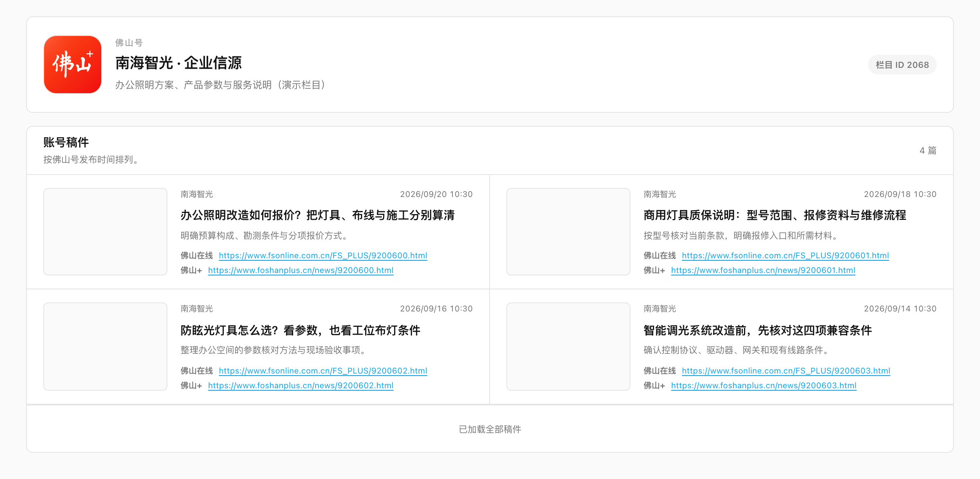The image size is (980, 479).
Task: Click the timestamp 2026/09/18 10:30
Action: tap(900, 194)
